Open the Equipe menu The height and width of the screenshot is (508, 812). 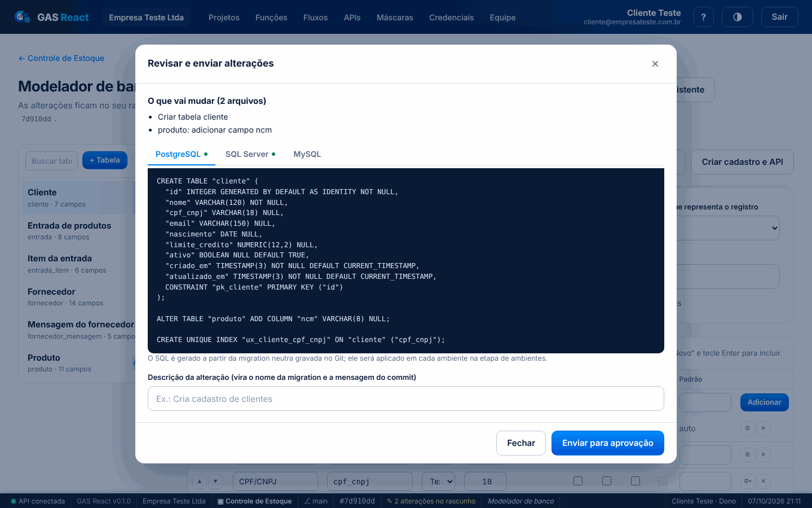click(502, 17)
